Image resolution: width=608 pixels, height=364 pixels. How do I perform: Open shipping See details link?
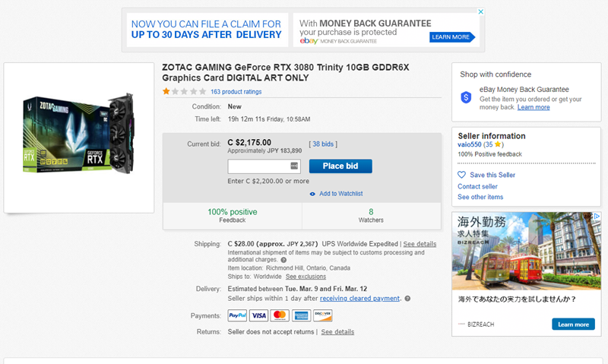point(420,244)
